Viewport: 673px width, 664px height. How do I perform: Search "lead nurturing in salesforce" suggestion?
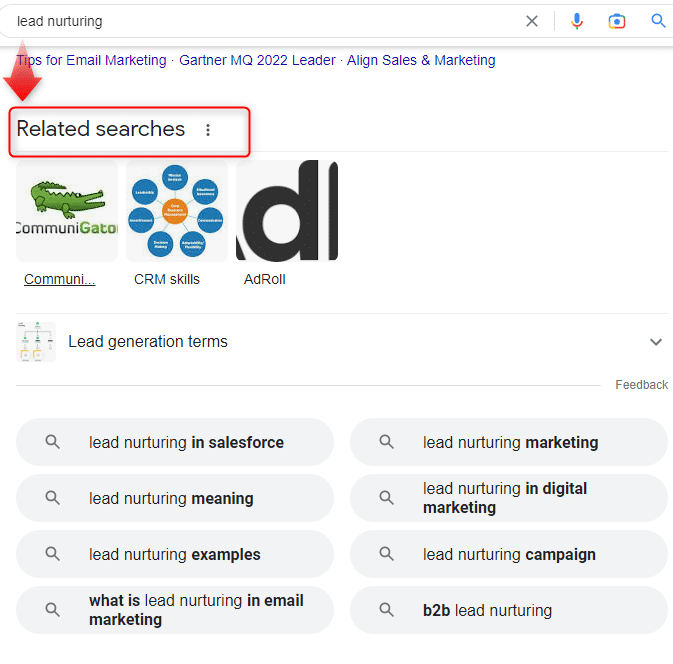(186, 442)
